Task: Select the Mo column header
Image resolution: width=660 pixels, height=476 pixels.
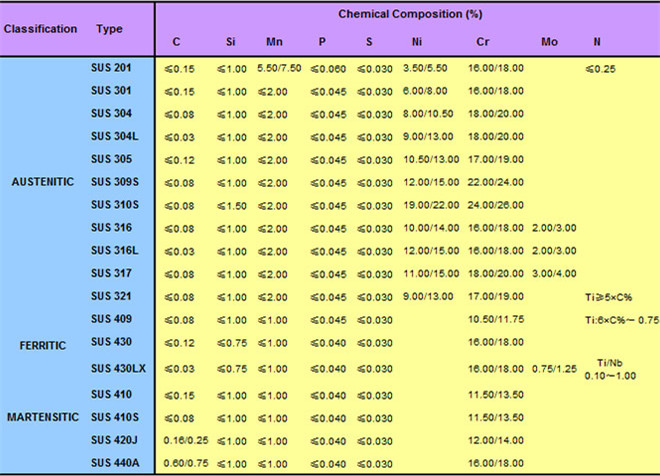Action: [x=549, y=43]
